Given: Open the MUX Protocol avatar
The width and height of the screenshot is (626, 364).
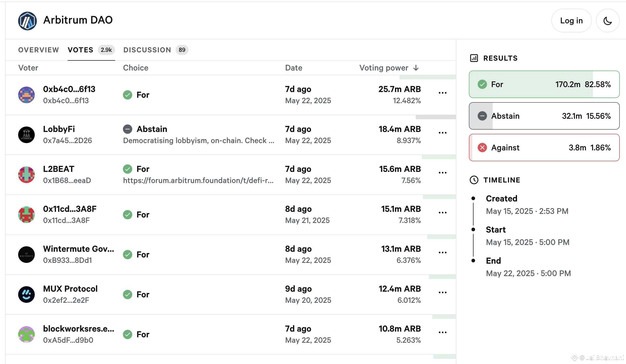Looking at the screenshot, I should pos(26,295).
